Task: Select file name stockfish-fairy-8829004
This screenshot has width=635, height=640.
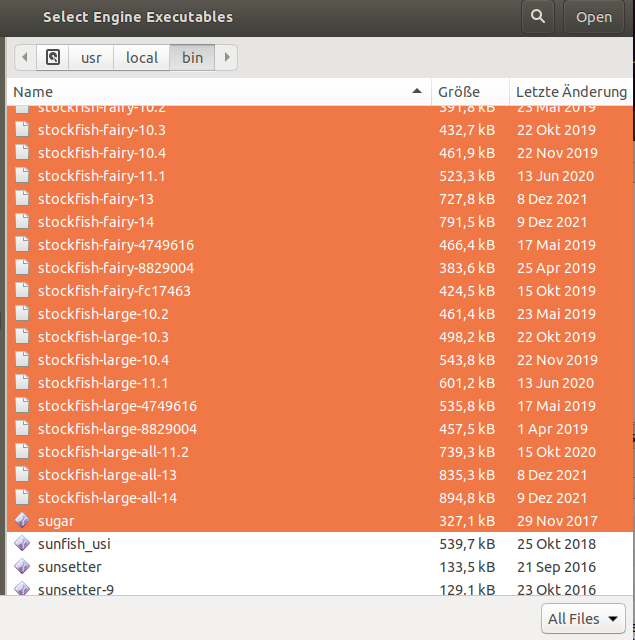Action: [x=116, y=268]
